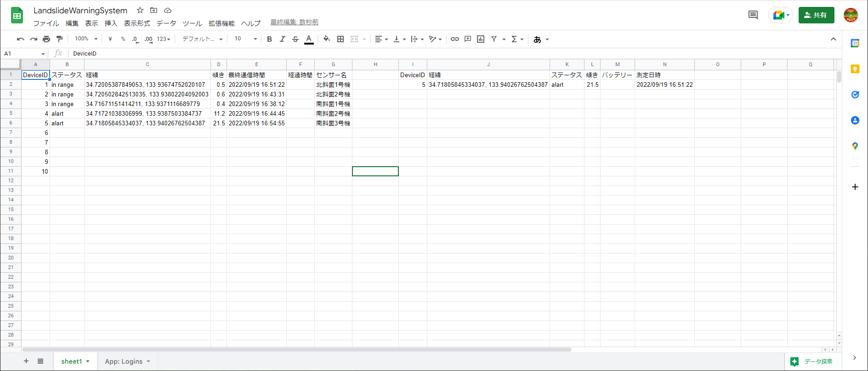This screenshot has height=371, width=868.
Task: Open the fill color picker
Action: coord(326,39)
